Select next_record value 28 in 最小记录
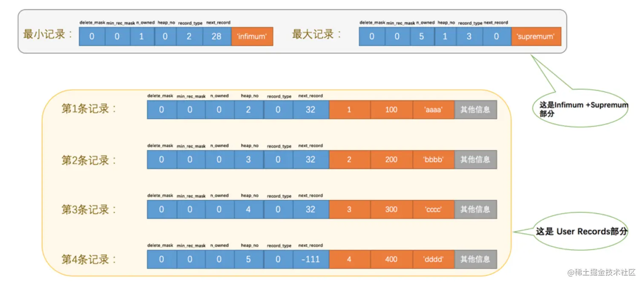Screen dimensions: 644x285 click(217, 37)
